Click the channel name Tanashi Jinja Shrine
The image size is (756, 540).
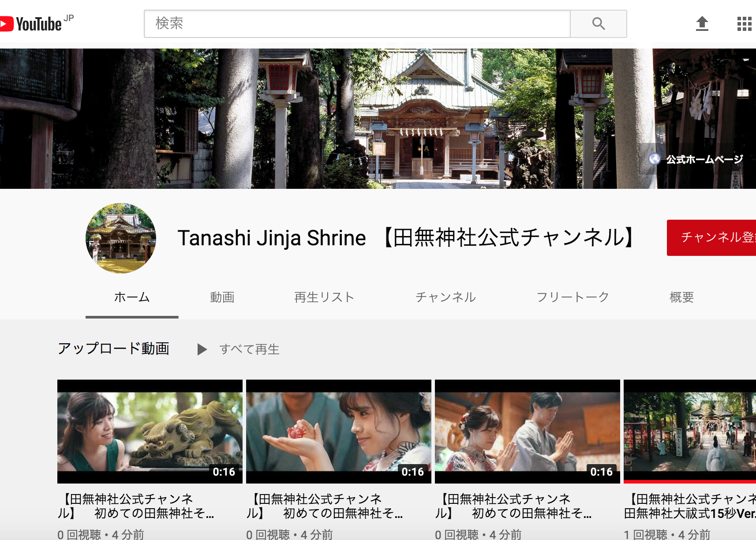pos(407,238)
